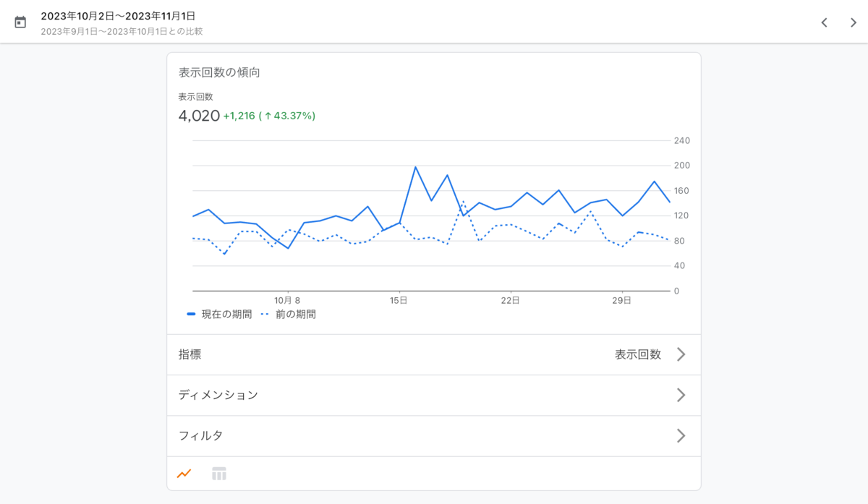Screen dimensions: 868x504
Task: Click the 表示回数の傾向 card title
Action: (x=219, y=72)
